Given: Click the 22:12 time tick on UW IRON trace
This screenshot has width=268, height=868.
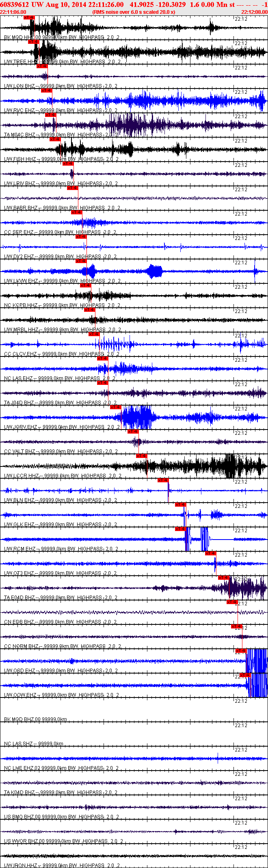Looking at the screenshot, I should tap(241, 847).
